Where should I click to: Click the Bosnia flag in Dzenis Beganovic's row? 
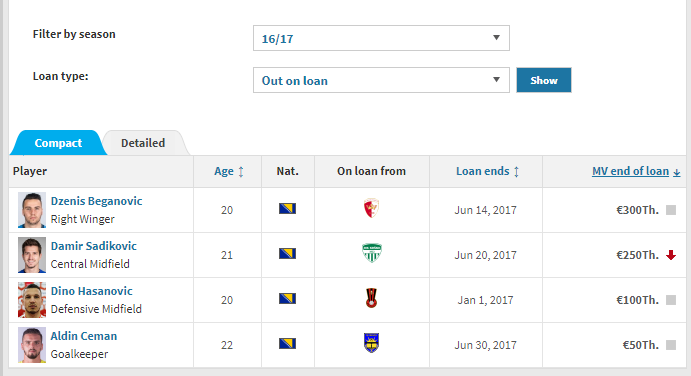[x=287, y=208]
